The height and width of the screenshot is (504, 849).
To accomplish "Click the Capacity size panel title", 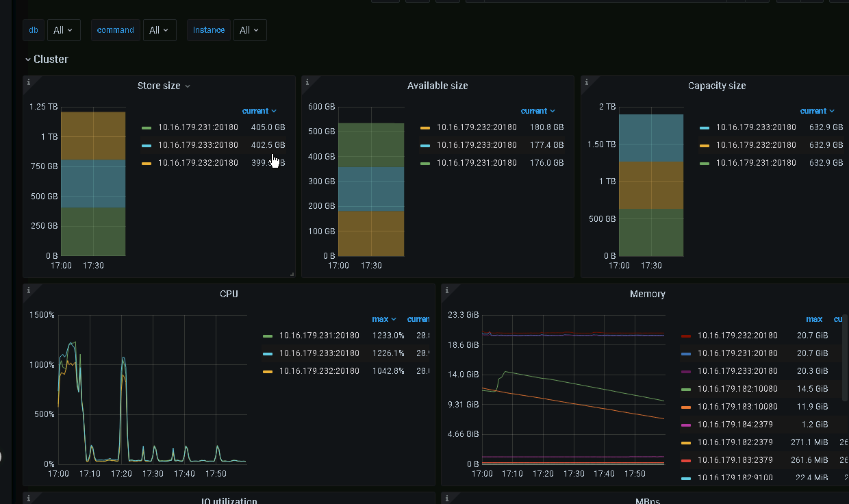I will click(x=717, y=86).
